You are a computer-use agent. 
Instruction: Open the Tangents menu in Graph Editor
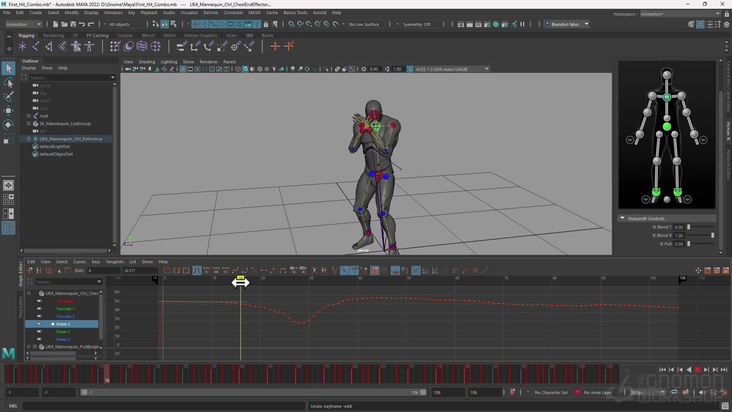tap(114, 261)
